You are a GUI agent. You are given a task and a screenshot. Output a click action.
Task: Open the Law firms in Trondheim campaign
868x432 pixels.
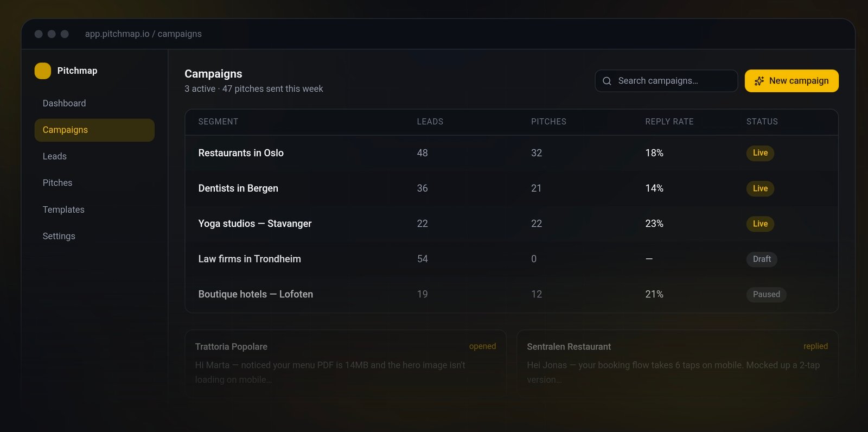click(512, 259)
